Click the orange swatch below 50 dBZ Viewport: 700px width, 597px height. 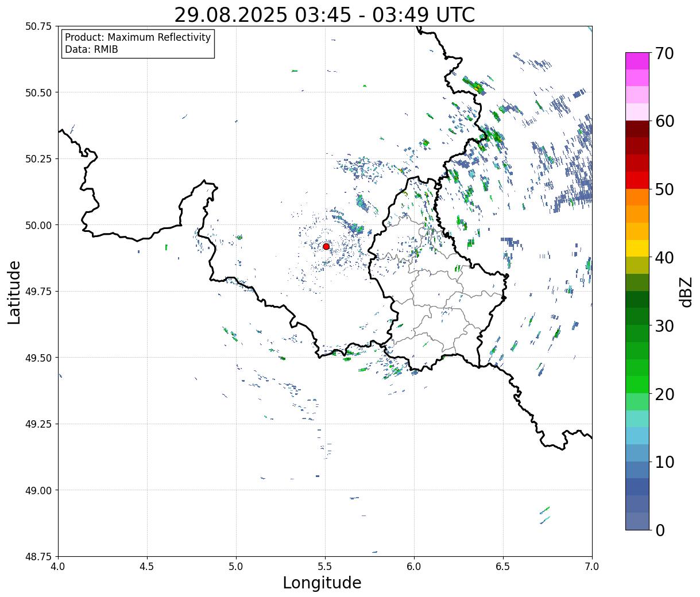(637, 197)
